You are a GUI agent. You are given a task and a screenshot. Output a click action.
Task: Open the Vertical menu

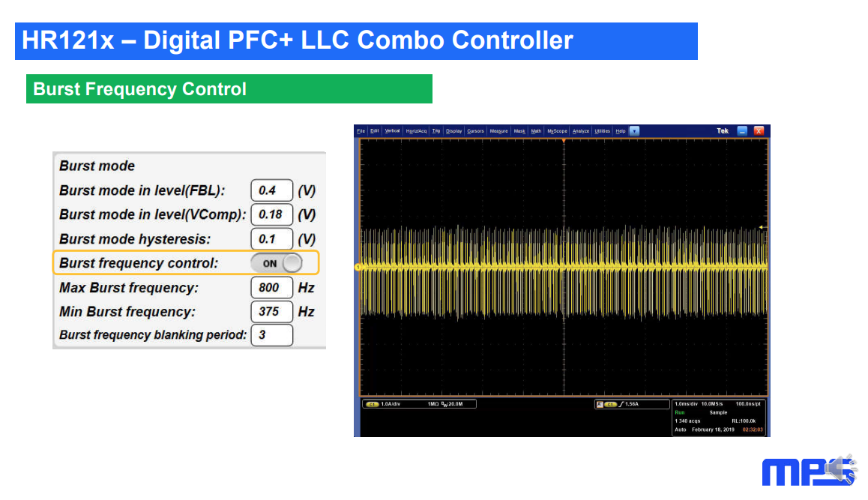click(393, 131)
